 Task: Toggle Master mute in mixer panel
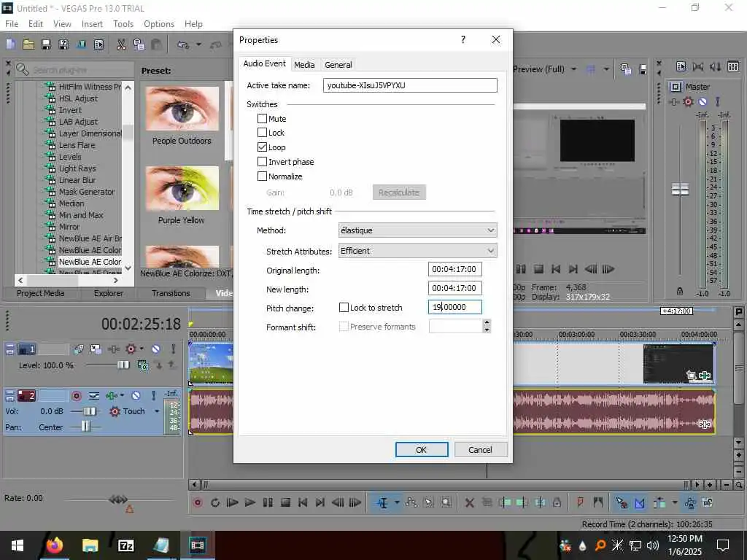coord(703,101)
